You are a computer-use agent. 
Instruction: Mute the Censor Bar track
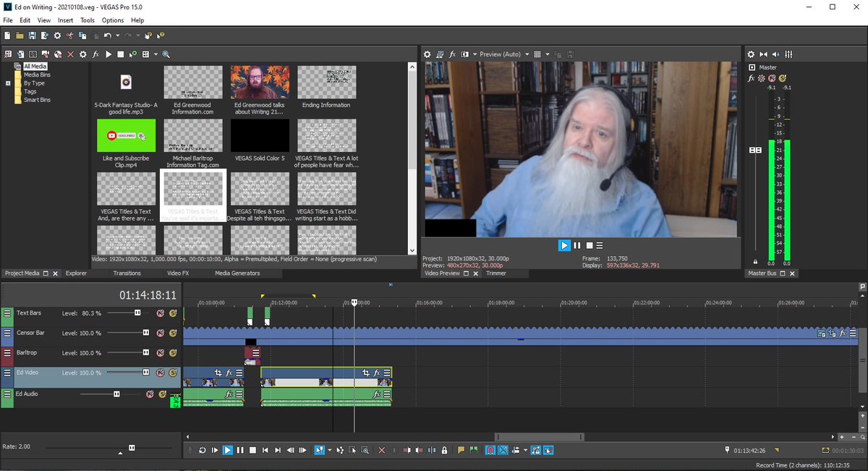(161, 333)
